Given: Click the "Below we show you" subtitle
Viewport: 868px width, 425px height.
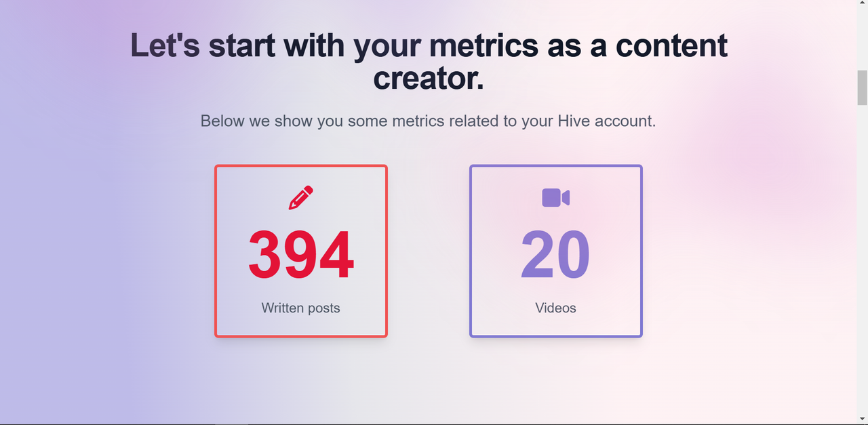Looking at the screenshot, I should pos(429,121).
